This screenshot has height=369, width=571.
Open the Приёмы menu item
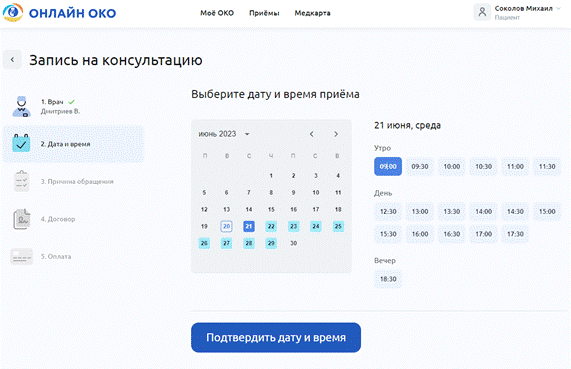[x=264, y=13]
